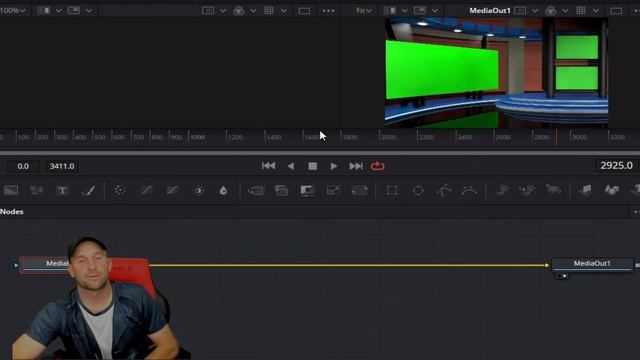The width and height of the screenshot is (640, 360).
Task: Add a Transform node
Action: (x=360, y=190)
